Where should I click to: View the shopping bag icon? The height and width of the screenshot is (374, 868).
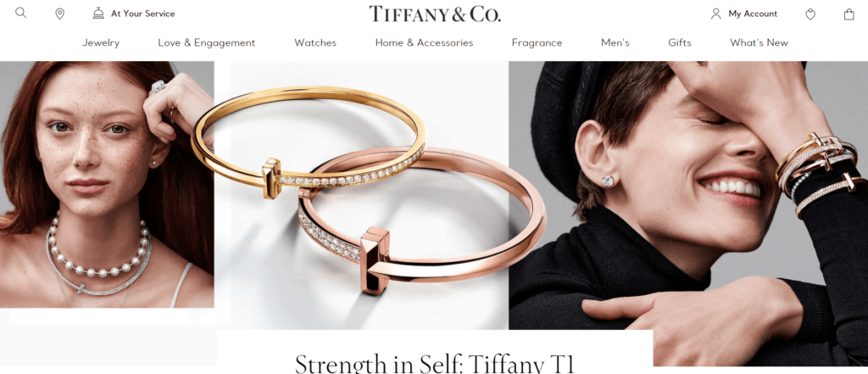849,14
